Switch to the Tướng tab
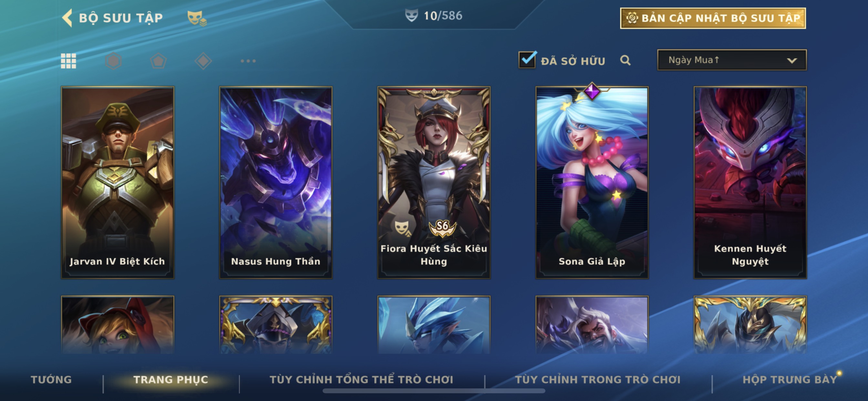 [51, 379]
